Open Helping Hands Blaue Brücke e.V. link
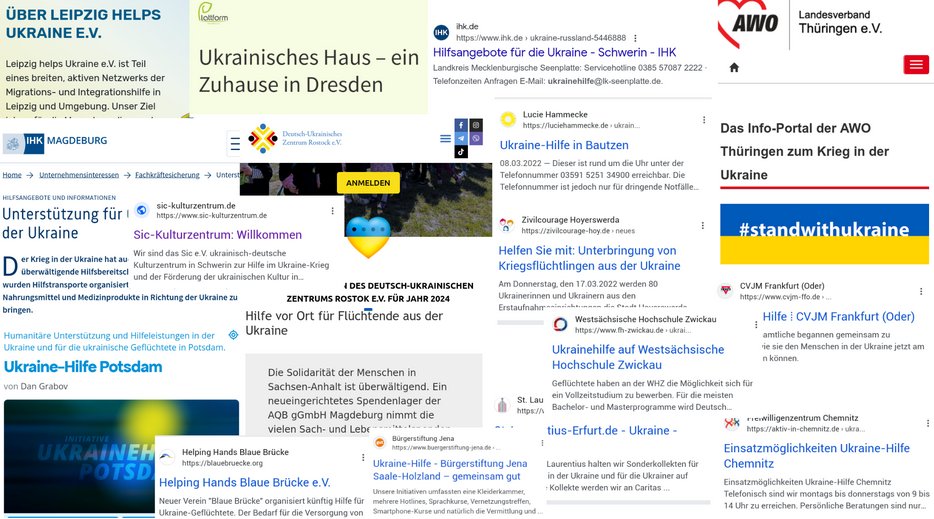Viewport: 934px width, 519px height. (244, 482)
